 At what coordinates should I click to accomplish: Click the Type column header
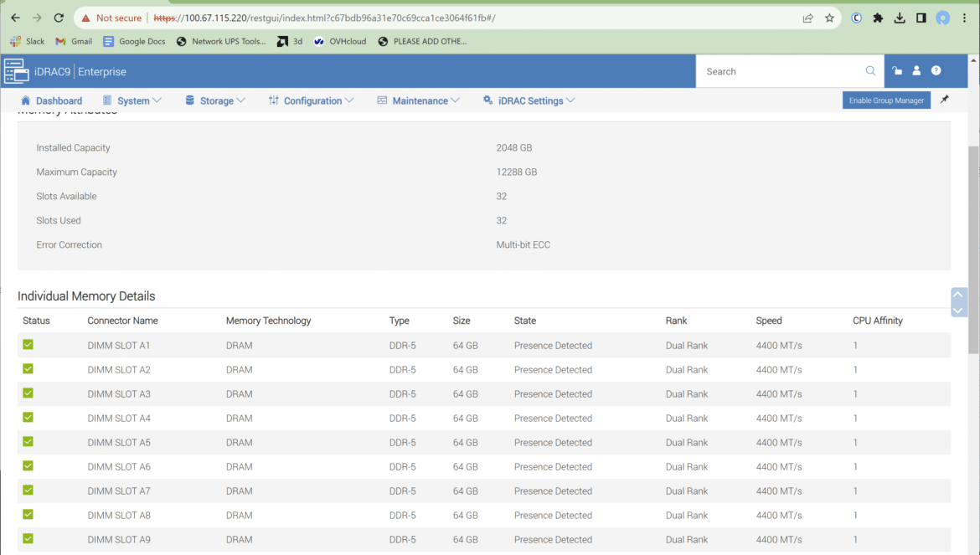point(400,321)
